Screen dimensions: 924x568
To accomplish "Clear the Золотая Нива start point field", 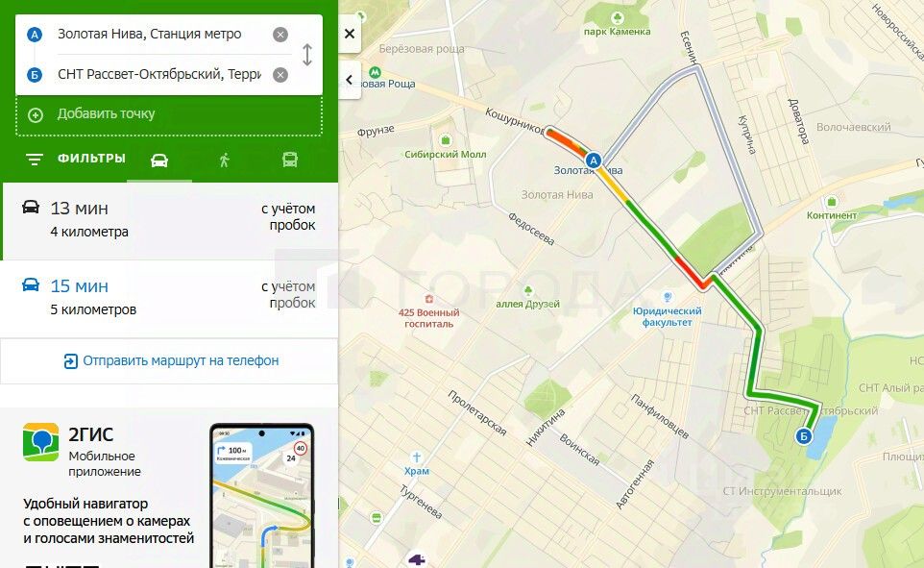I will click(280, 35).
